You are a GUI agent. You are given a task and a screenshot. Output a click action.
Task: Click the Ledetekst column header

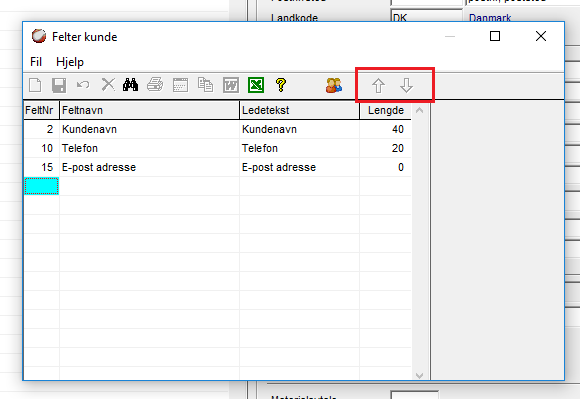click(x=299, y=110)
